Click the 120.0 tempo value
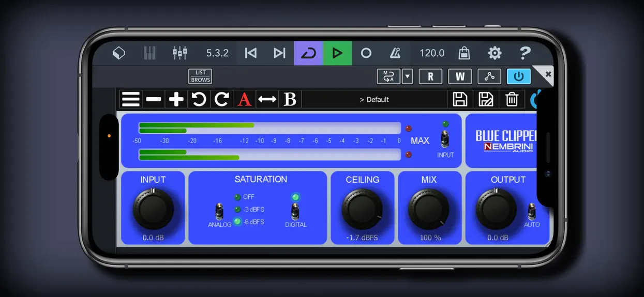The image size is (644, 297). click(x=432, y=53)
